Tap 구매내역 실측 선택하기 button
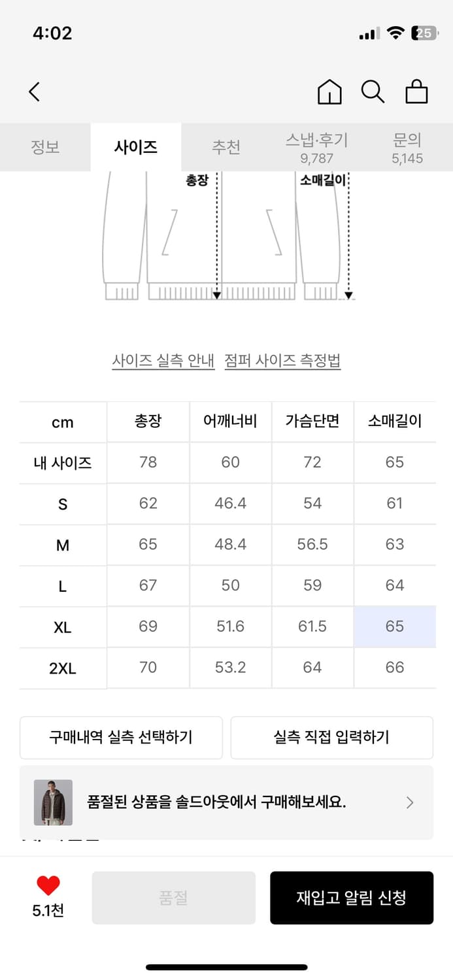Viewport: 453px width, 980px height. click(121, 737)
